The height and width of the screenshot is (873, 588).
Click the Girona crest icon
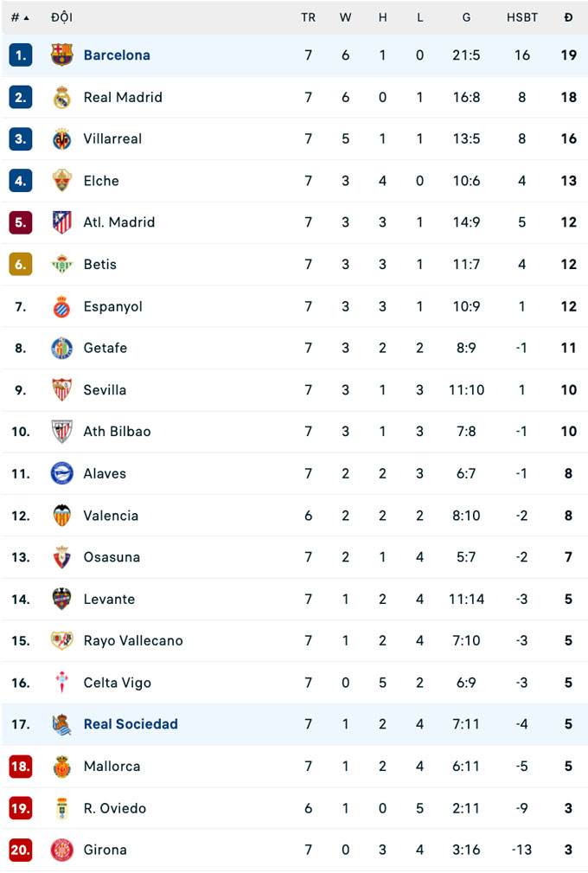(61, 851)
